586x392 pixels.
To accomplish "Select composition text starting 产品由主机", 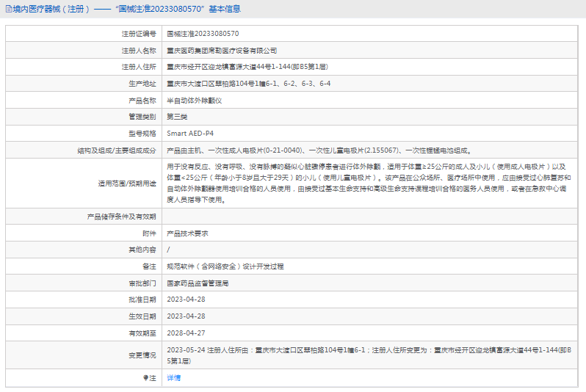I will (x=319, y=150).
